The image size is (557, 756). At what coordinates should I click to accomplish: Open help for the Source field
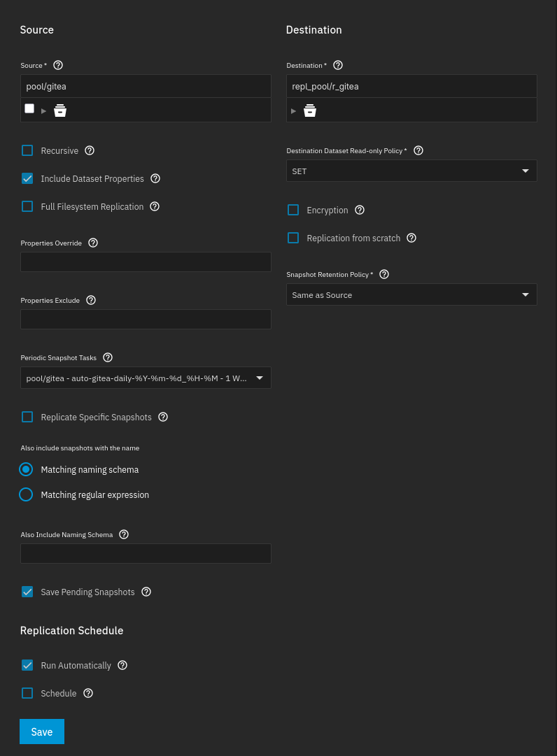[x=58, y=65]
